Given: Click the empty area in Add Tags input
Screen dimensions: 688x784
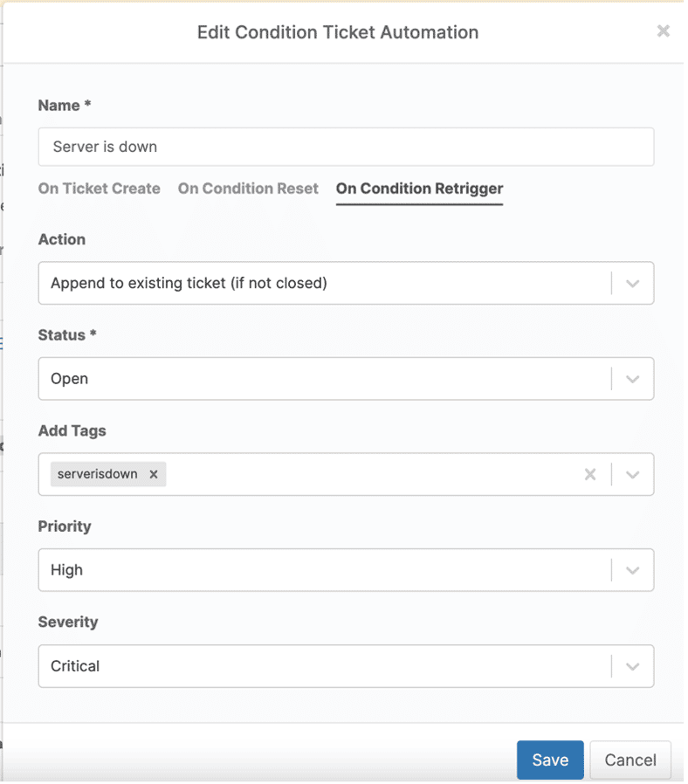Looking at the screenshot, I should click(367, 474).
